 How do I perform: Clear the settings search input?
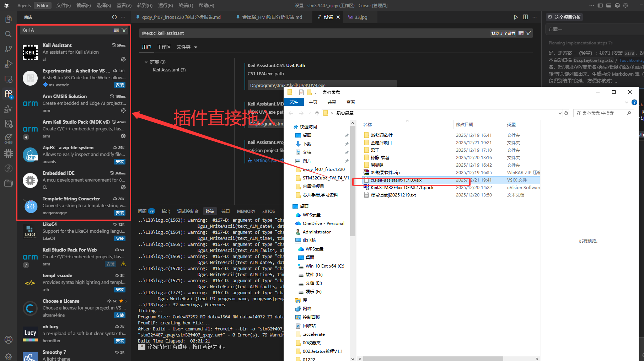[x=521, y=33]
